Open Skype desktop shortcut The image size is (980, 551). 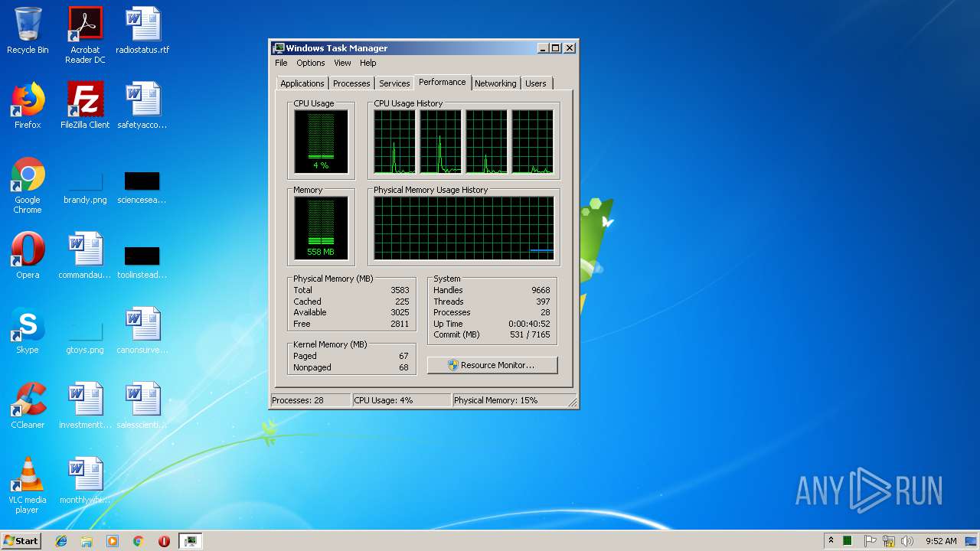click(x=28, y=331)
